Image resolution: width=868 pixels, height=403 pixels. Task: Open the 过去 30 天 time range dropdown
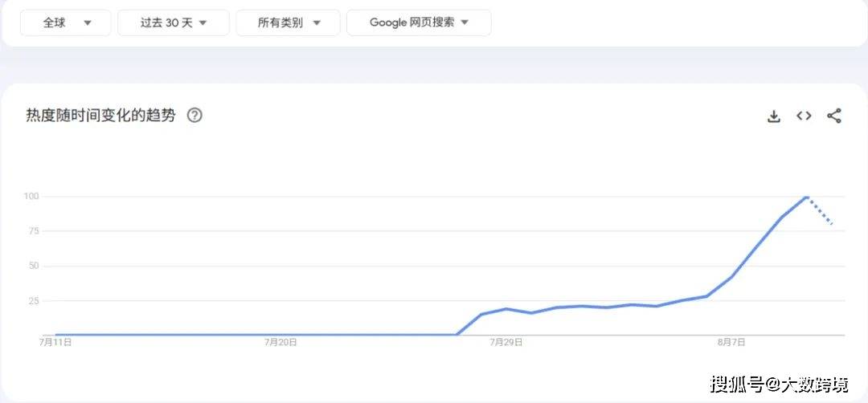pyautogui.click(x=174, y=22)
